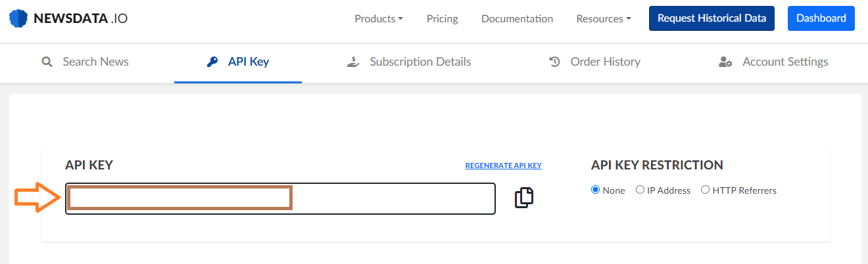Click the NewsData.io logo icon

pyautogui.click(x=18, y=18)
